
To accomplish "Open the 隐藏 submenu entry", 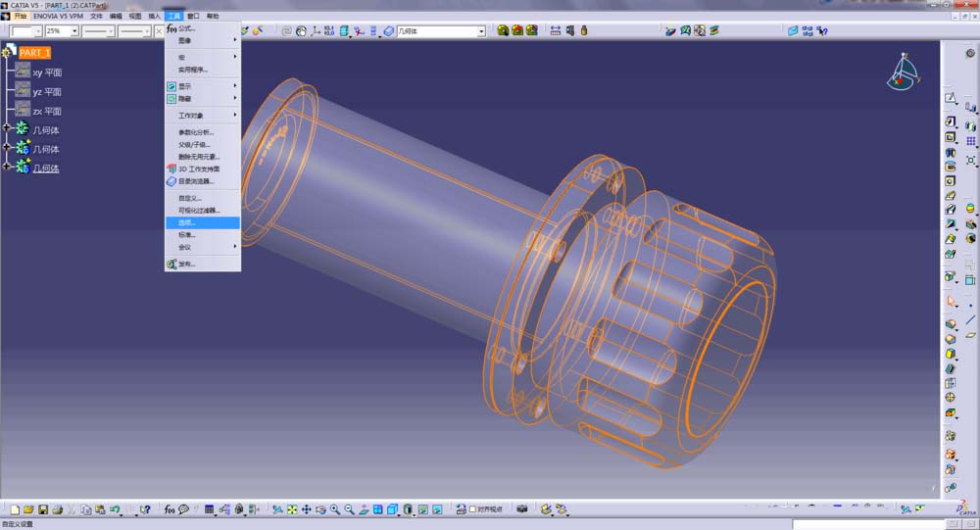I will (x=203, y=99).
